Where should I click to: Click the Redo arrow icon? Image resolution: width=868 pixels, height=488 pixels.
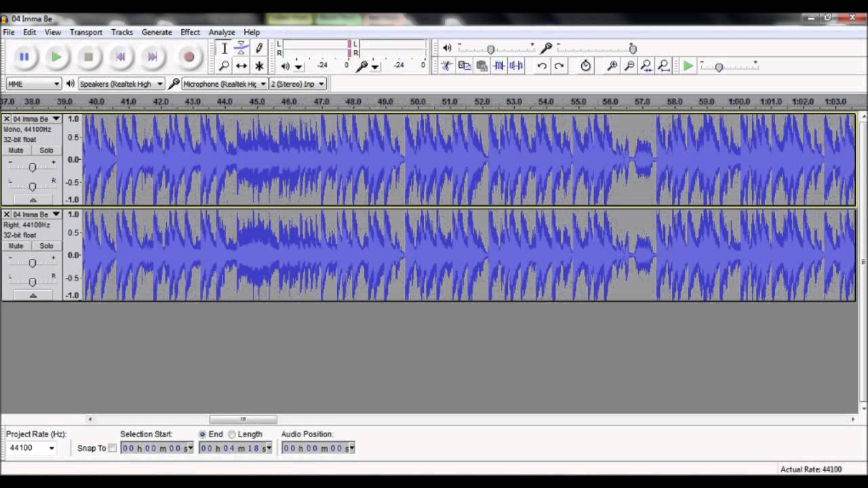559,66
